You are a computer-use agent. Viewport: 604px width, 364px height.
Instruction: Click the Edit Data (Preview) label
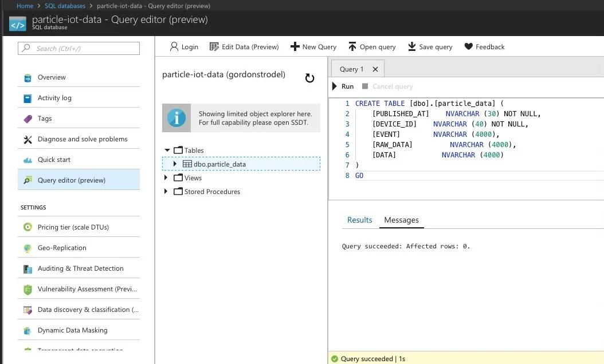[250, 46]
